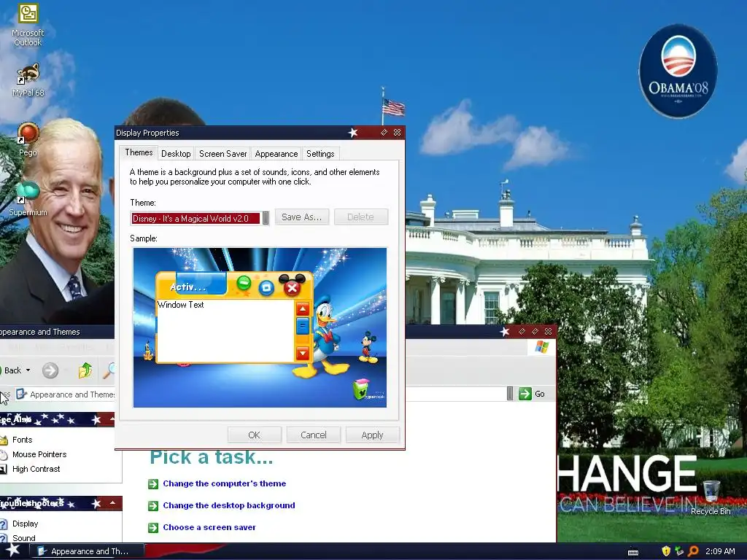
Task: Collapse the See Also panel
Action: tap(112, 419)
